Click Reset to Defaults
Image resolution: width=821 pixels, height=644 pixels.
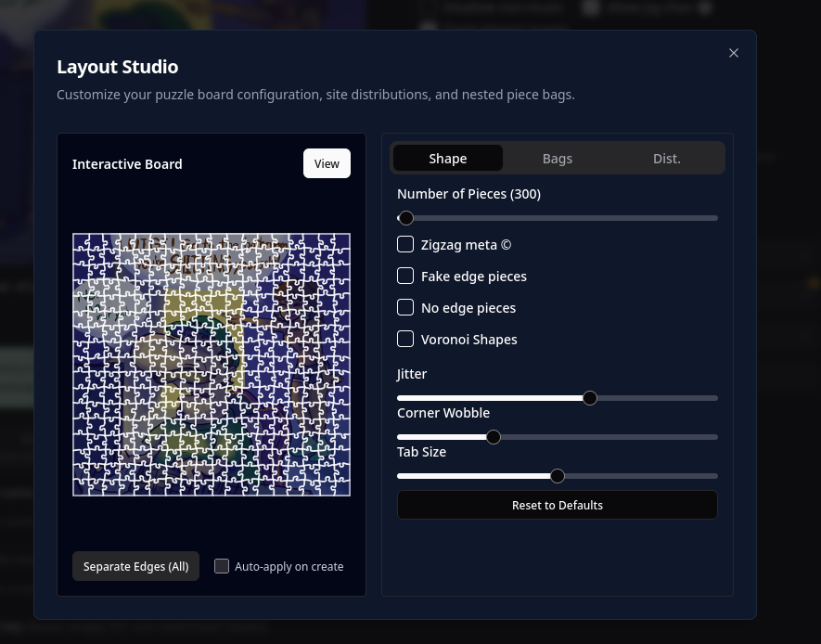(x=558, y=505)
